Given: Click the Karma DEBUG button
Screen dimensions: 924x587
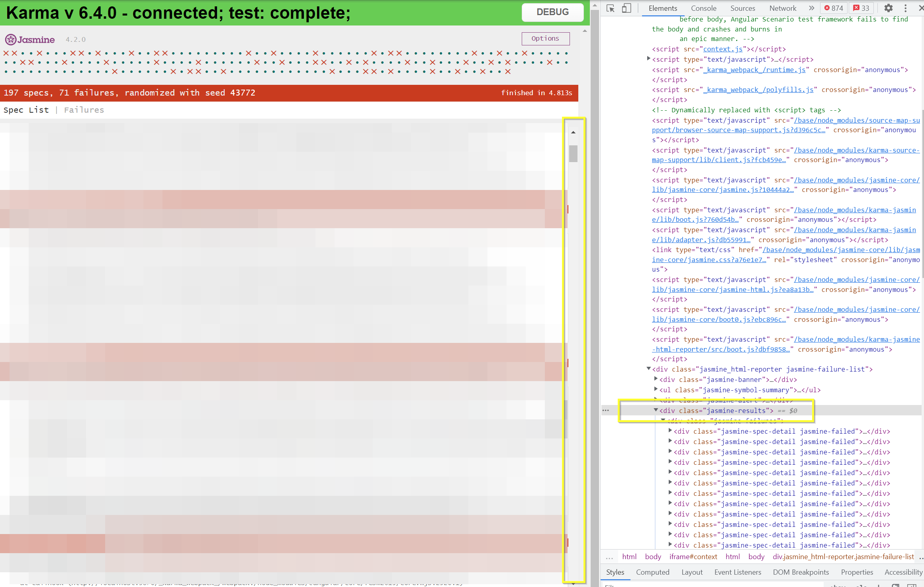Looking at the screenshot, I should (552, 12).
